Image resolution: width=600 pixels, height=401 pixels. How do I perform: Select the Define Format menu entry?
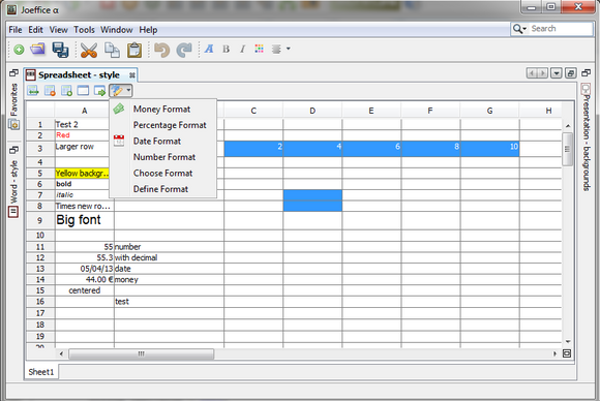coord(161,189)
